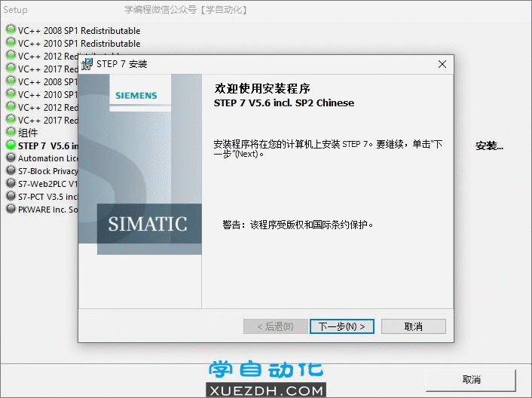Image resolution: width=532 pixels, height=398 pixels.
Task: Select the bold STEP 7 V5.6 row
Action: (47, 146)
